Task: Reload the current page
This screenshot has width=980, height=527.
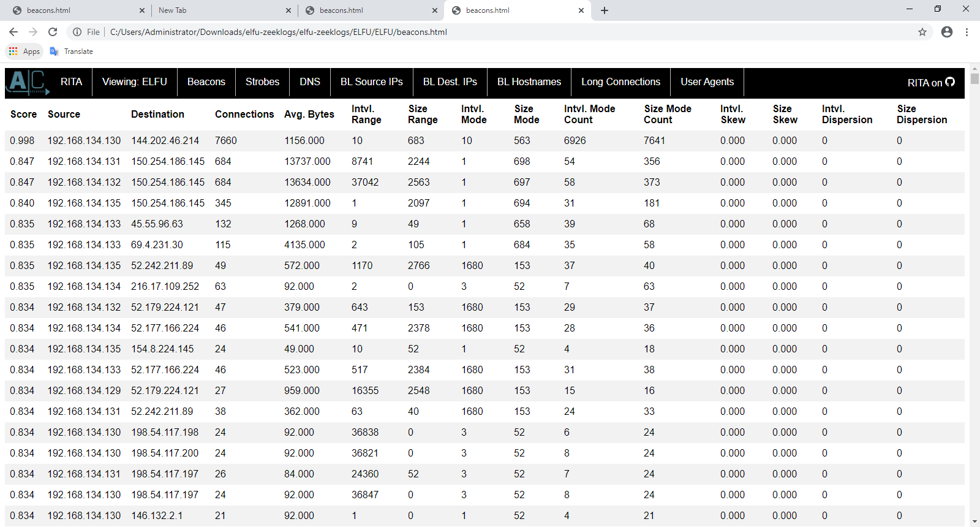Action: tap(53, 32)
